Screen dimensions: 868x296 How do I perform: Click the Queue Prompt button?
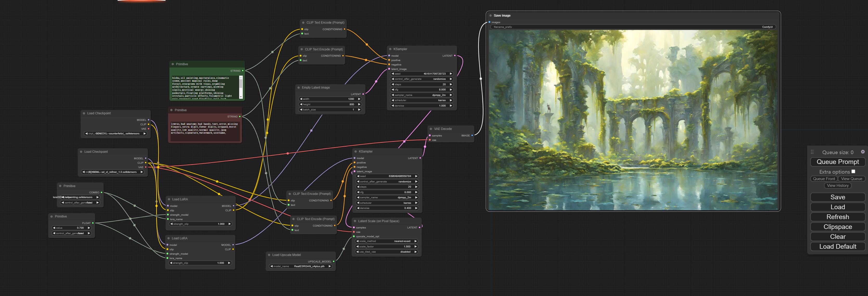838,162
